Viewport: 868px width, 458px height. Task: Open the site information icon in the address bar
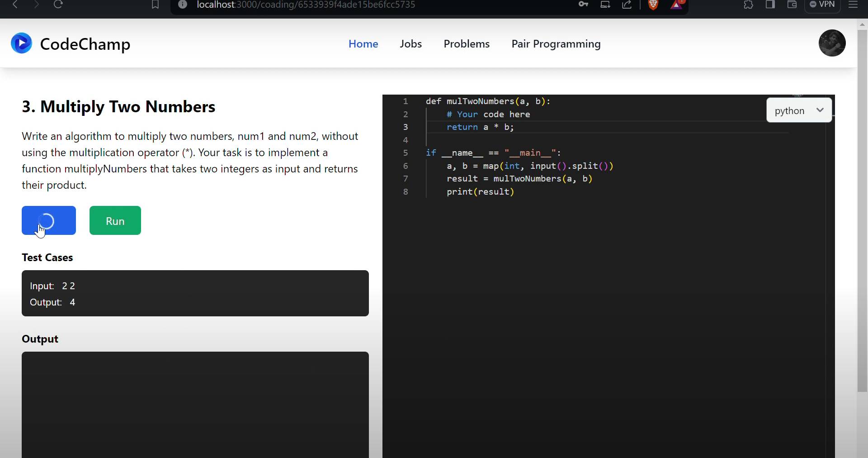click(183, 5)
